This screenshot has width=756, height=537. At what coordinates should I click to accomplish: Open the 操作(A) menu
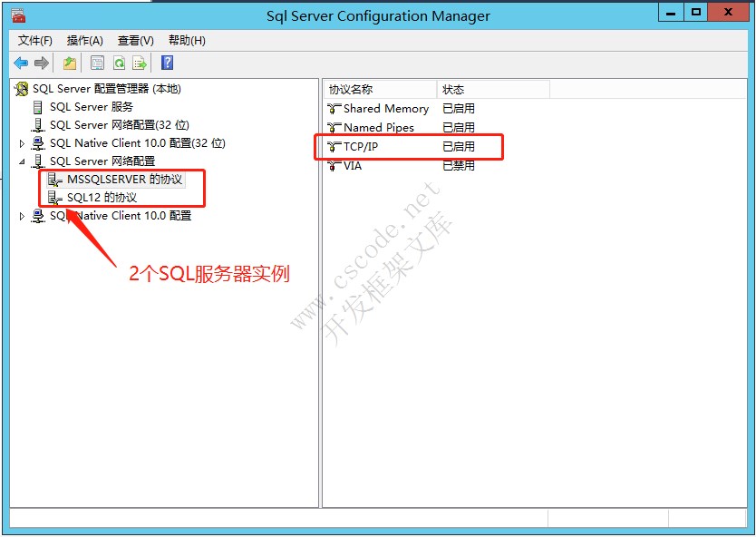pos(85,41)
